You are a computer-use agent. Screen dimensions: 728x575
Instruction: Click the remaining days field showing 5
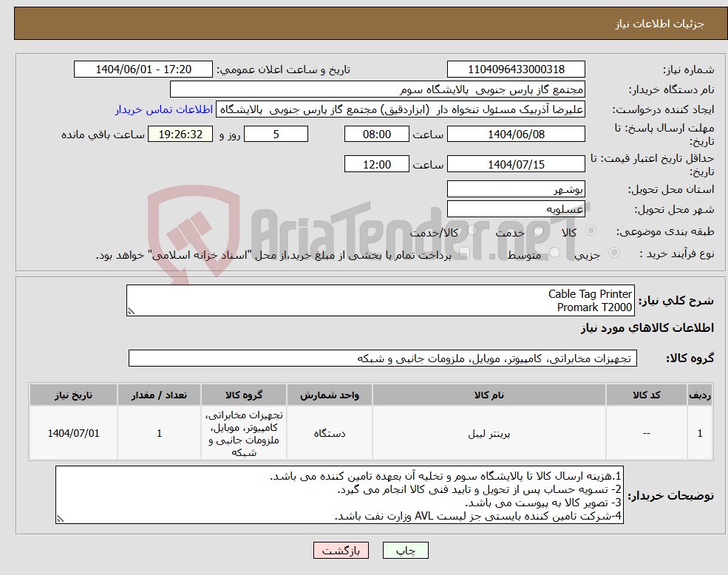tap(276, 134)
